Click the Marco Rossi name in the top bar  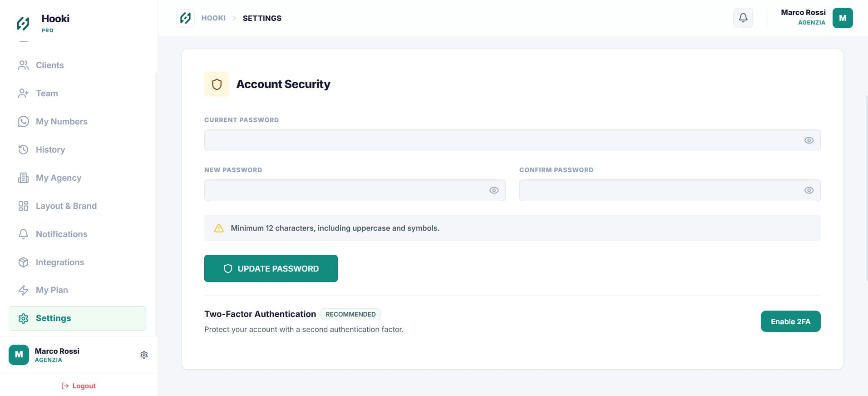[x=803, y=13]
